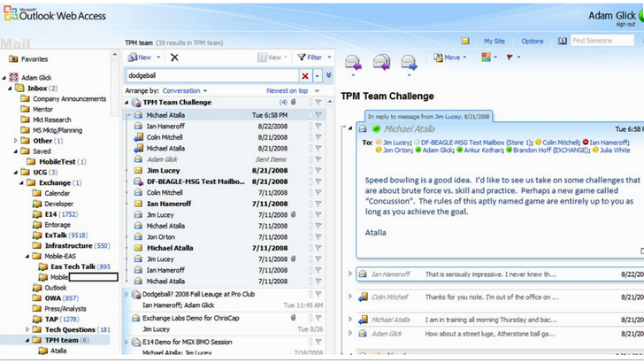Screen dimensions: 644x363
Task: Click Move toolbar button icon
Action: 438,58
